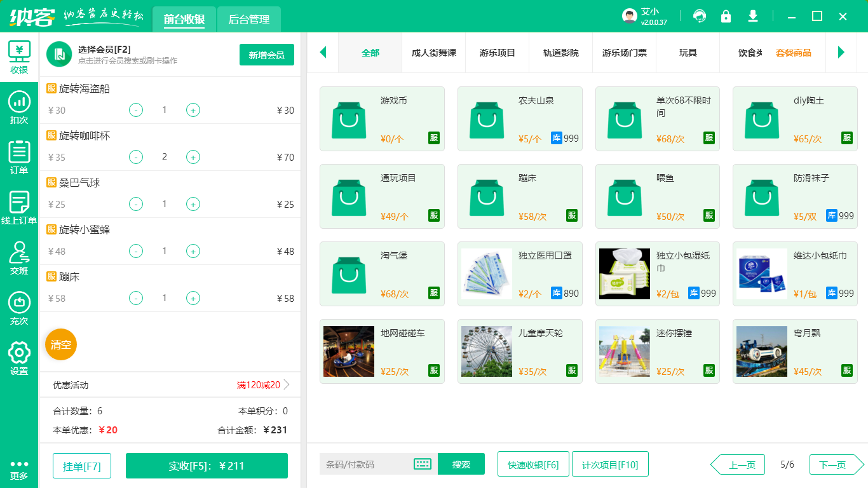This screenshot has width=868, height=488.
Task: Click the lock icon in the title bar
Action: click(x=726, y=16)
